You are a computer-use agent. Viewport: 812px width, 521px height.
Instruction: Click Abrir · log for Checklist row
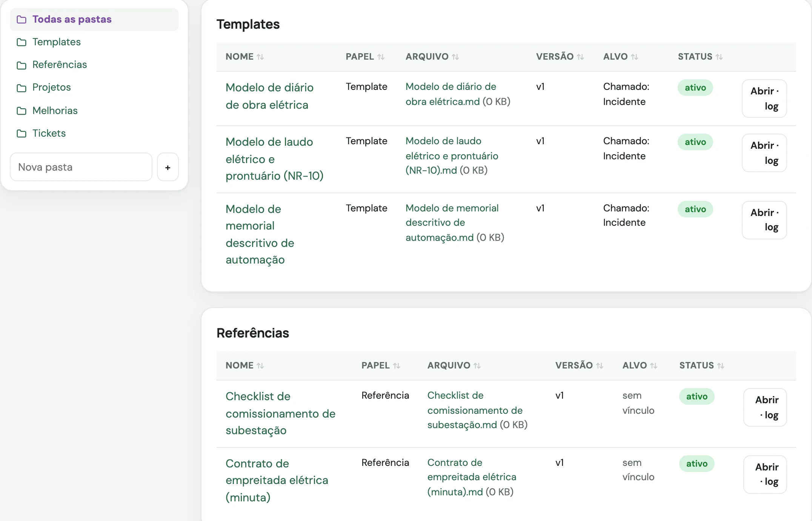pos(765,407)
